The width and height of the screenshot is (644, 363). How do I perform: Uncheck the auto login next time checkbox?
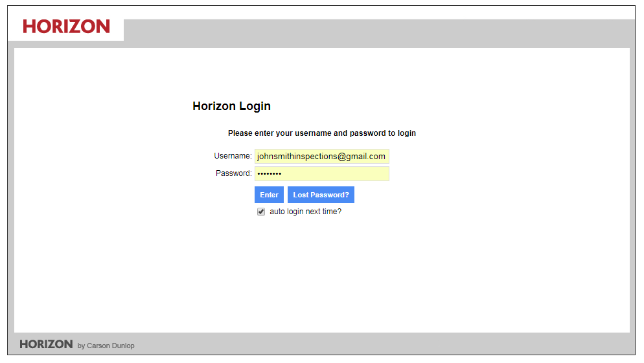261,212
